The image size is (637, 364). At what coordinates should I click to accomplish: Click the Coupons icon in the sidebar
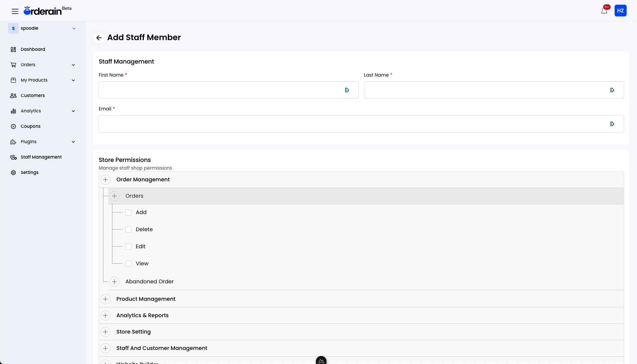(13, 126)
